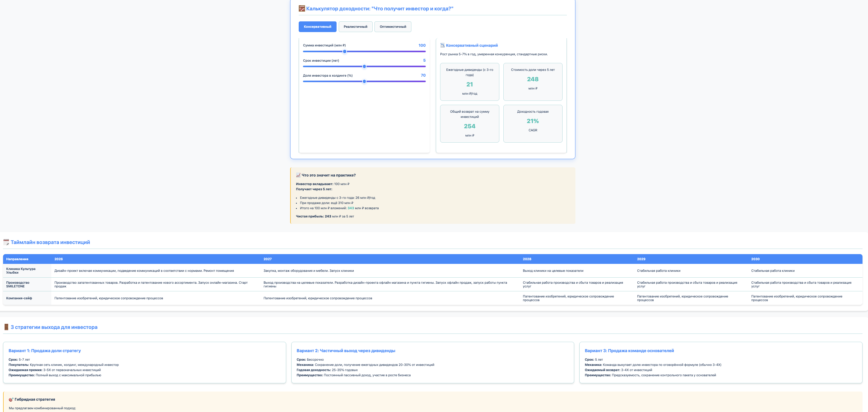Switch to the Реалистичный scenario tab
Viewport: 868px width, 412px height.
pos(355,27)
